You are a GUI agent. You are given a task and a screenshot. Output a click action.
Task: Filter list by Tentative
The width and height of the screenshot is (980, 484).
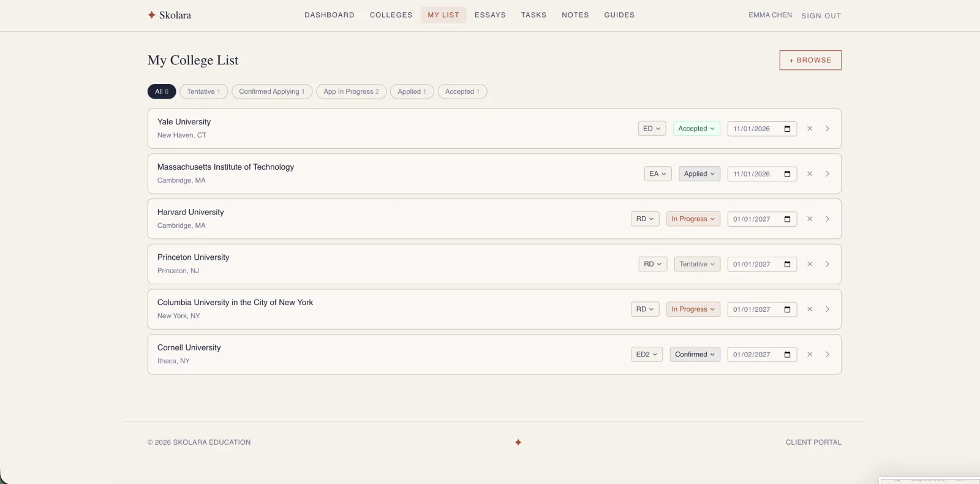(x=204, y=91)
